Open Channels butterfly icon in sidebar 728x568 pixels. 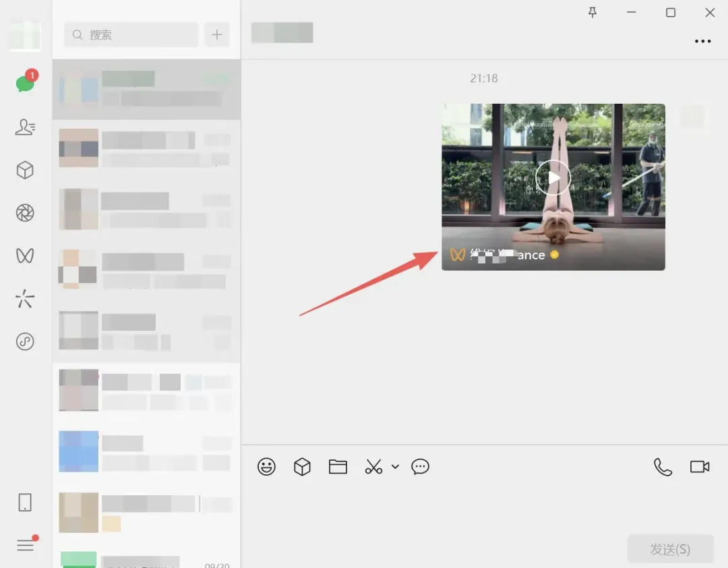25,255
